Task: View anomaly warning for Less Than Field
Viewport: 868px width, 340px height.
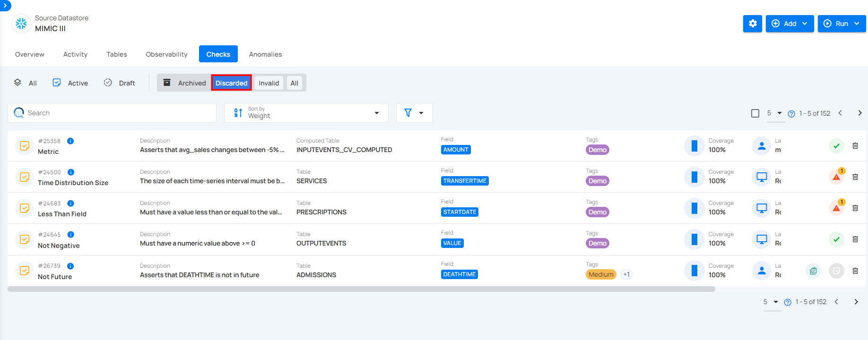Action: 836,208
